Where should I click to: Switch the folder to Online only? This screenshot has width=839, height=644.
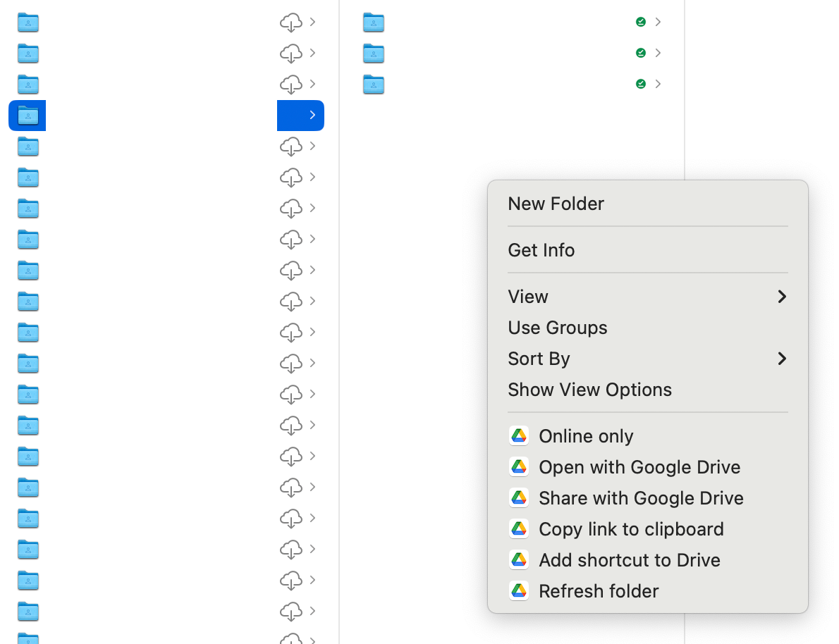coord(586,436)
